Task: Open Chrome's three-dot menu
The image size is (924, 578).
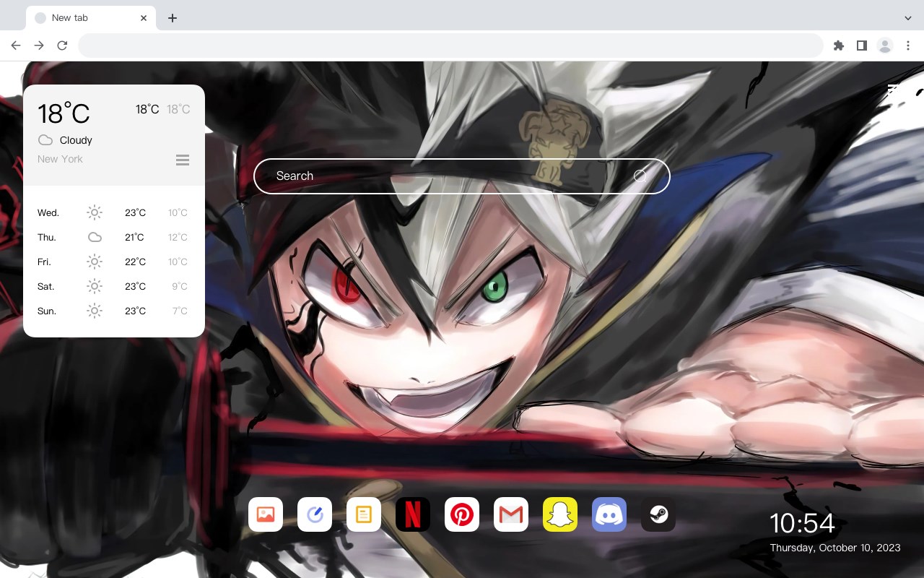Action: tap(908, 46)
